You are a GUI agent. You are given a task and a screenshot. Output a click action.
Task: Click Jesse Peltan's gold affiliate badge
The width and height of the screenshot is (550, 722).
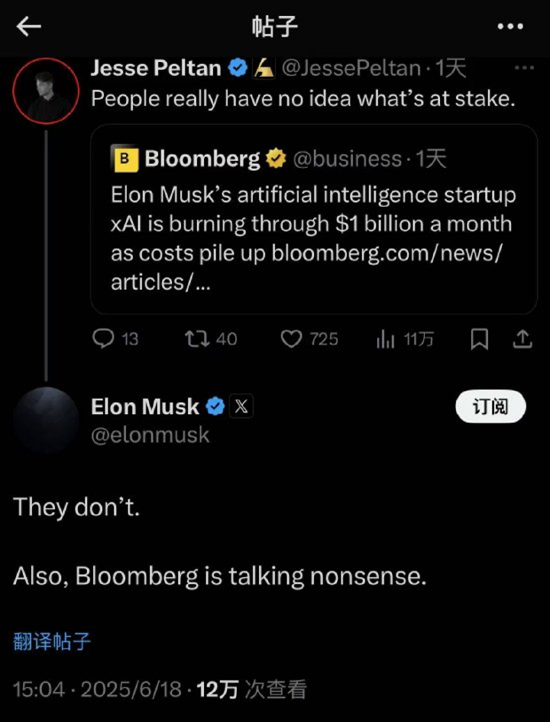pos(264,69)
